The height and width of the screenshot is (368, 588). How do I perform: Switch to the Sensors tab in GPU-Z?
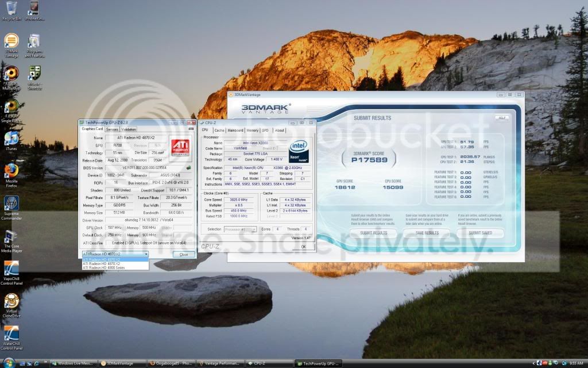(x=112, y=129)
